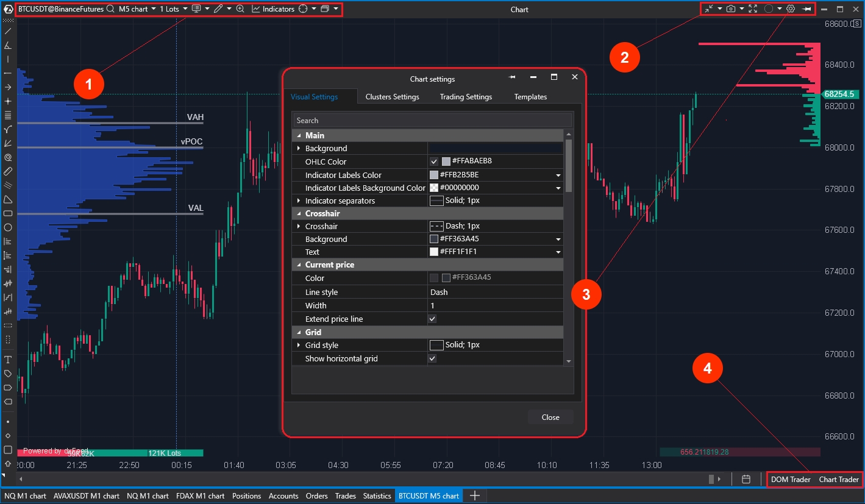This screenshot has height=504, width=865.
Task: Click the Crosshair Text color swatch
Action: (434, 252)
